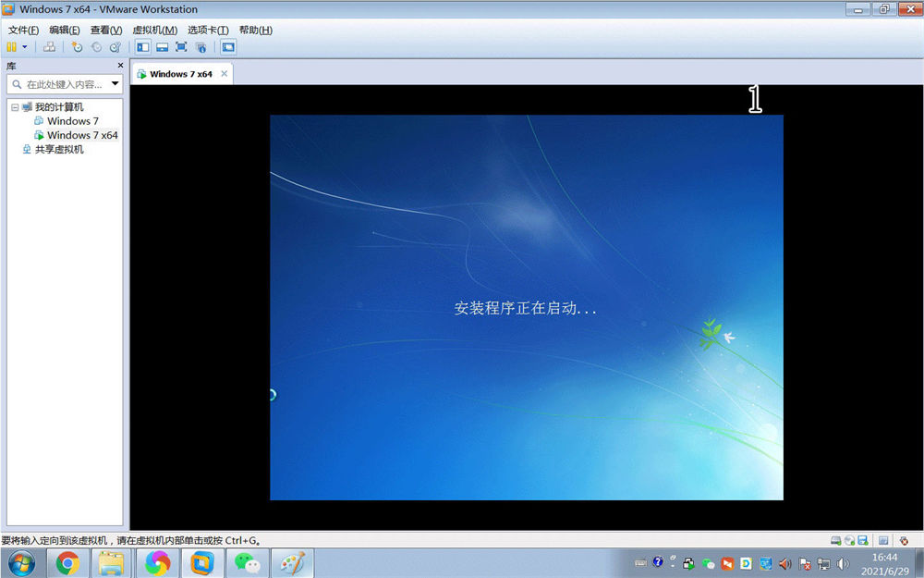Switch to VMware Workstation on taskbar

coord(202,563)
